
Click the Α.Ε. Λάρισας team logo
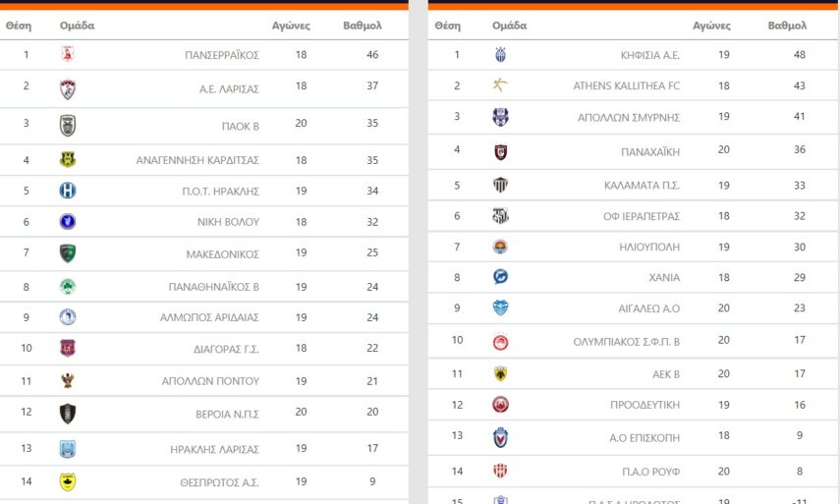67,89
